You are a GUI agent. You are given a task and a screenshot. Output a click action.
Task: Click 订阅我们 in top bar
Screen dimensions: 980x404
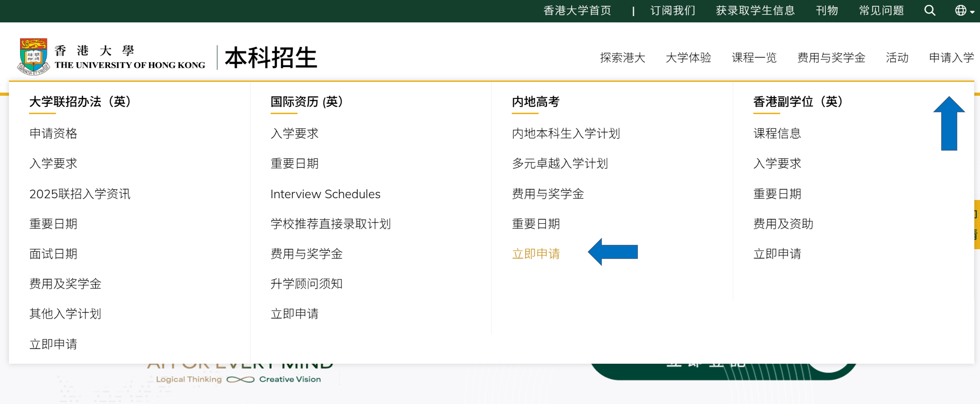(672, 10)
